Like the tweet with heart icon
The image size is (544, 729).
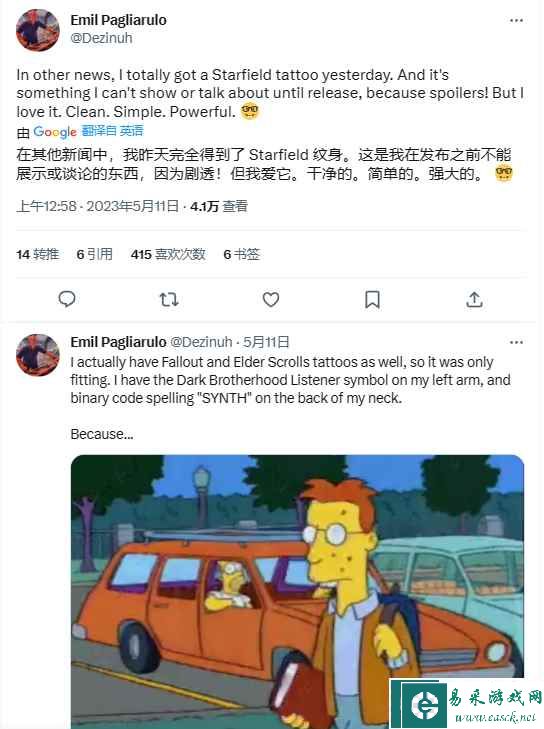click(271, 299)
